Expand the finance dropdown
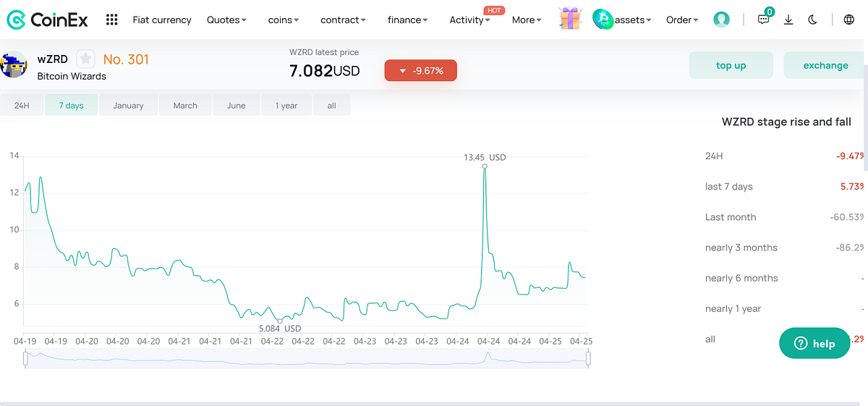The image size is (868, 406). click(x=407, y=20)
